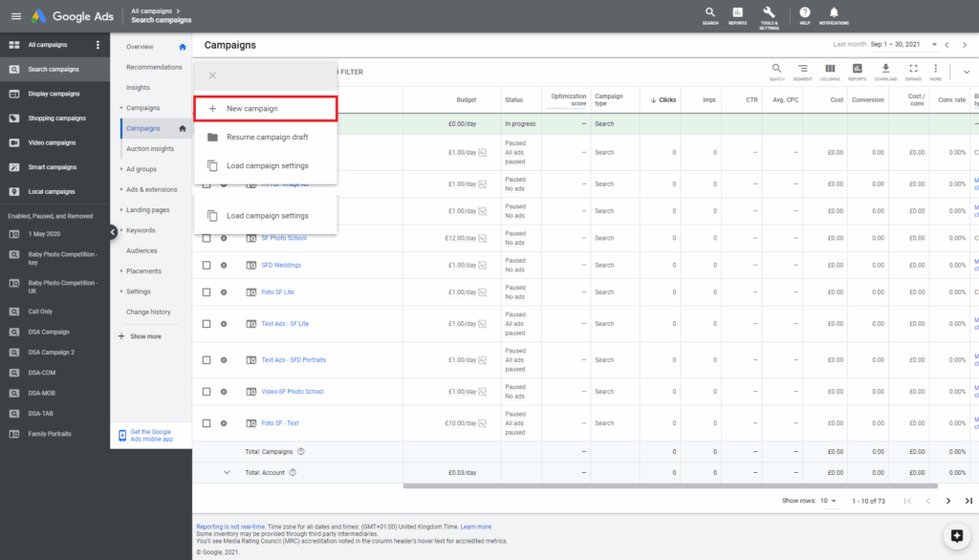Click Learn more link in footer
The image size is (979, 560).
476,527
